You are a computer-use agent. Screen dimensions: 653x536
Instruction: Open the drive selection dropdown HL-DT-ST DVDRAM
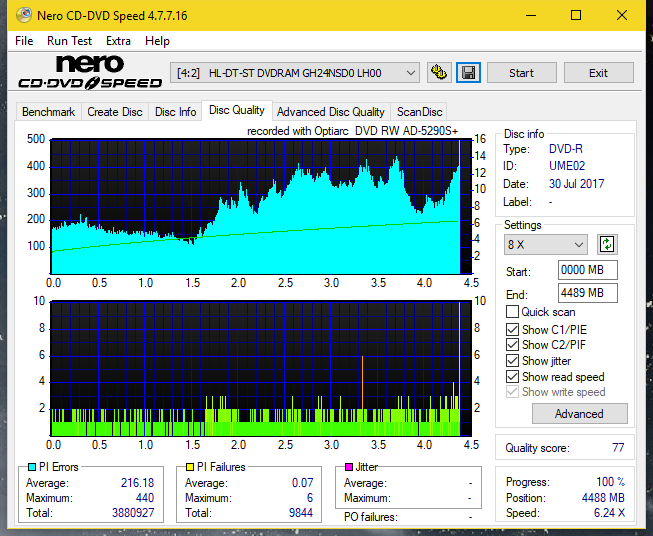click(295, 73)
